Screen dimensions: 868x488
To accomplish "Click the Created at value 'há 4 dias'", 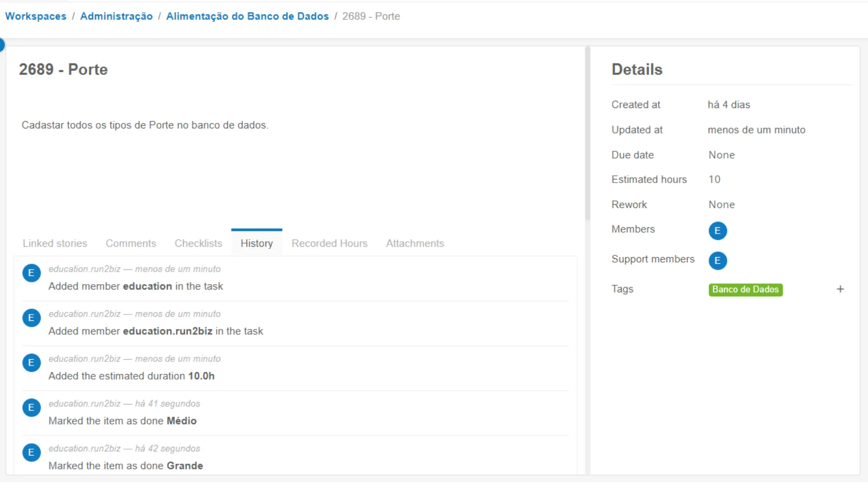I will point(729,105).
